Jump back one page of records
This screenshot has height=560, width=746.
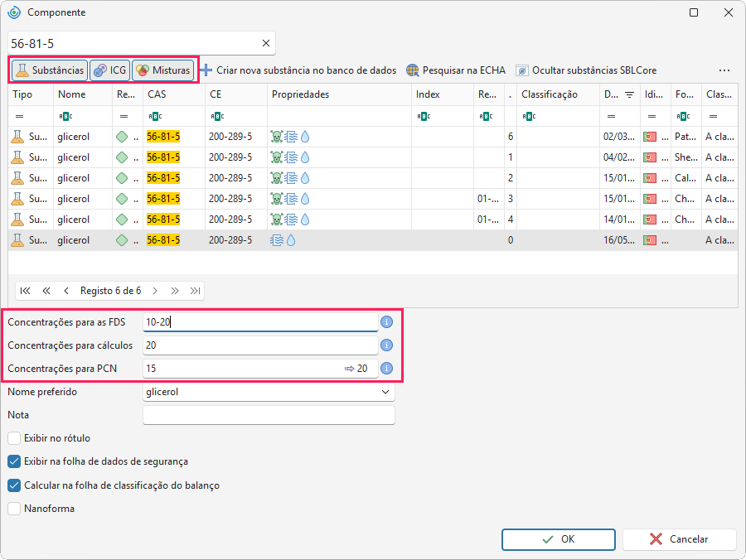46,291
